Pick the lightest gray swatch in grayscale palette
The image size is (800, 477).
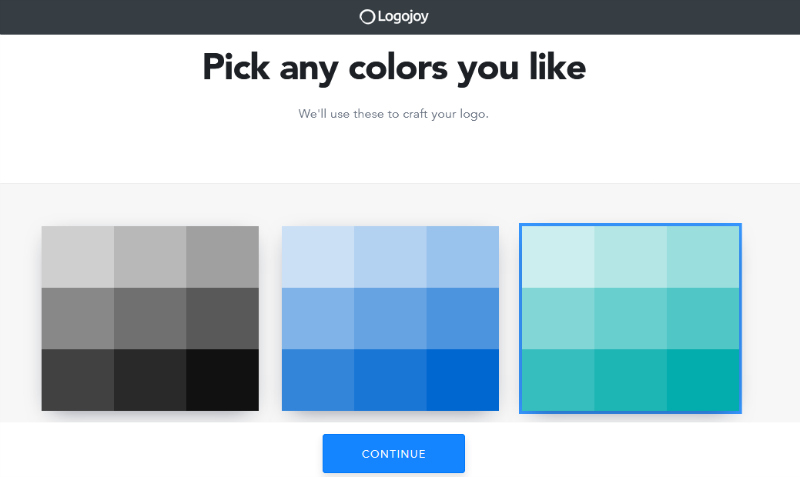click(x=78, y=256)
